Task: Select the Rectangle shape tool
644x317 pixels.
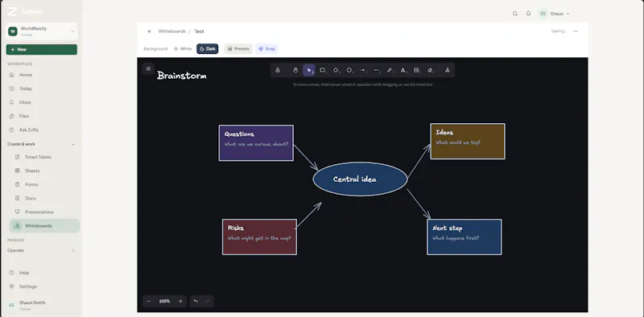Action: pos(323,70)
